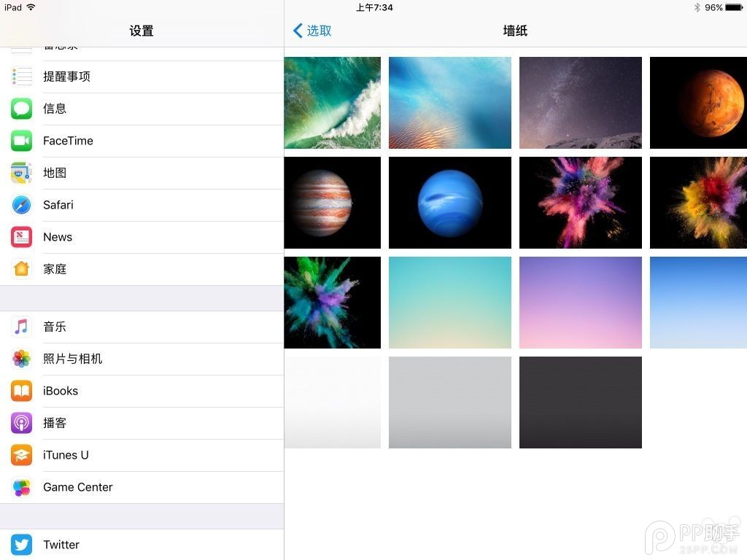This screenshot has height=560, width=747.
Task: Choose the green ocean wave wallpaper
Action: pos(333,103)
